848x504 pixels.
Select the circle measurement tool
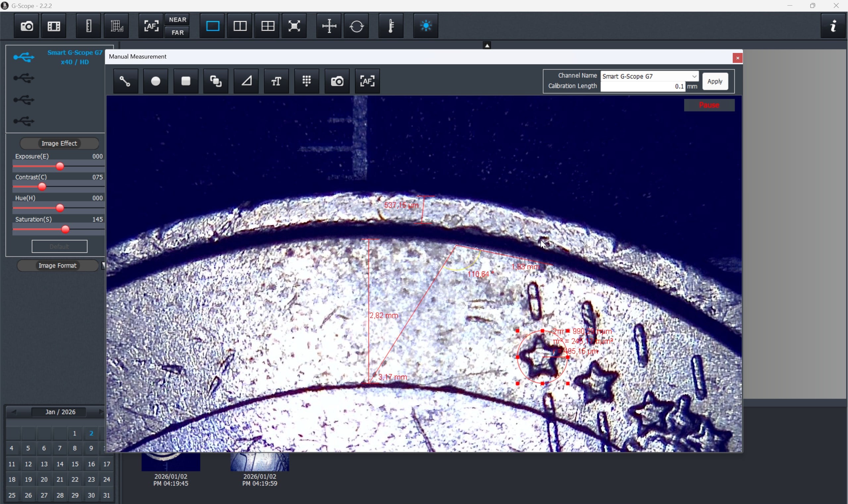pyautogui.click(x=156, y=81)
